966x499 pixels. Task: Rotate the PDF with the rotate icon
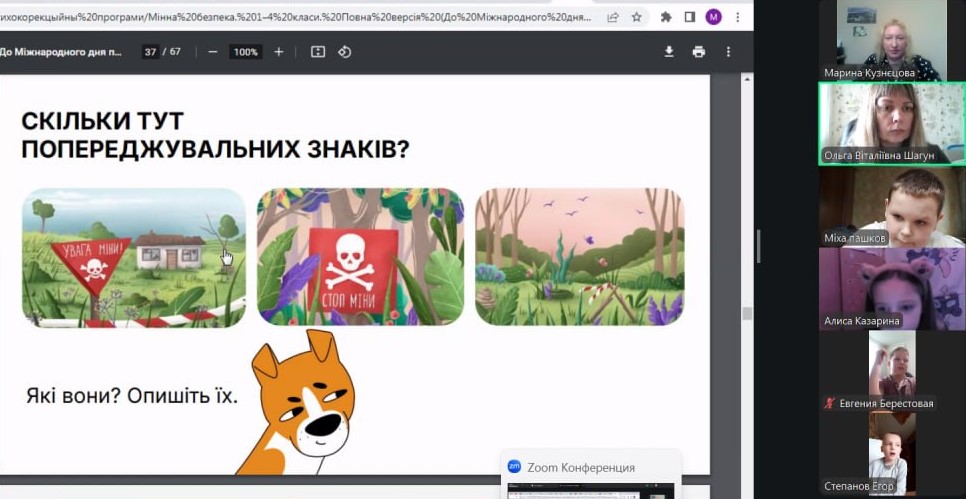click(x=345, y=52)
